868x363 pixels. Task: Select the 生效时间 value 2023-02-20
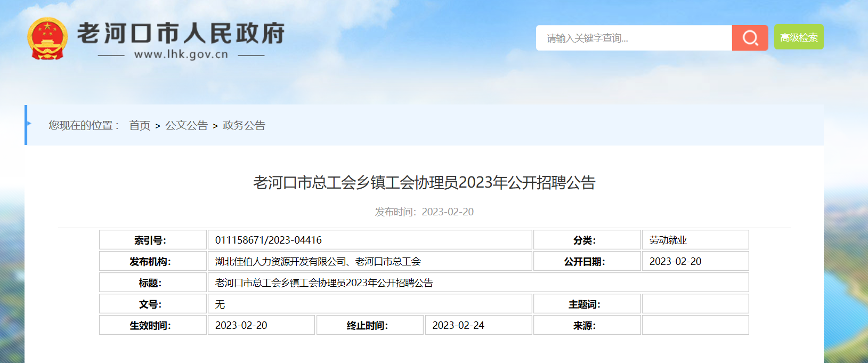pyautogui.click(x=241, y=325)
